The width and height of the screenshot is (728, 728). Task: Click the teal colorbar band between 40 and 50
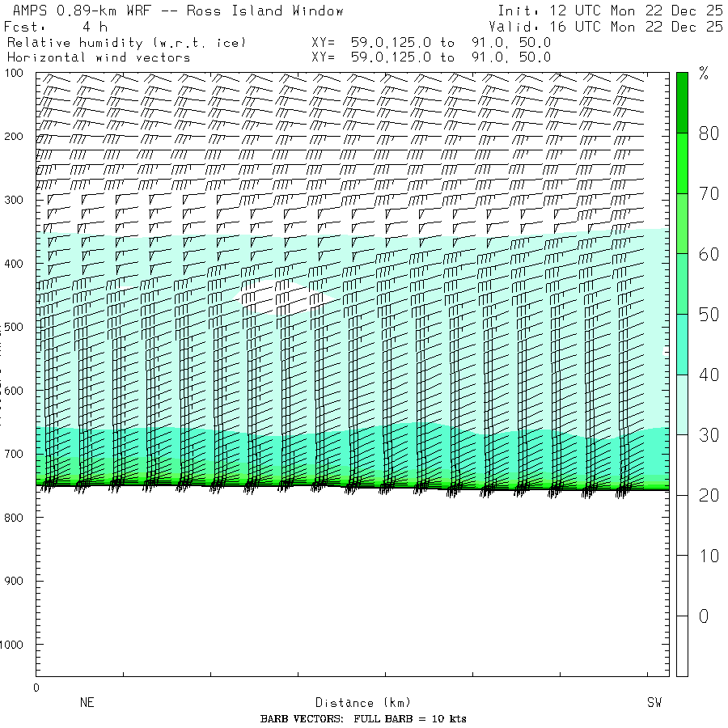(682, 344)
